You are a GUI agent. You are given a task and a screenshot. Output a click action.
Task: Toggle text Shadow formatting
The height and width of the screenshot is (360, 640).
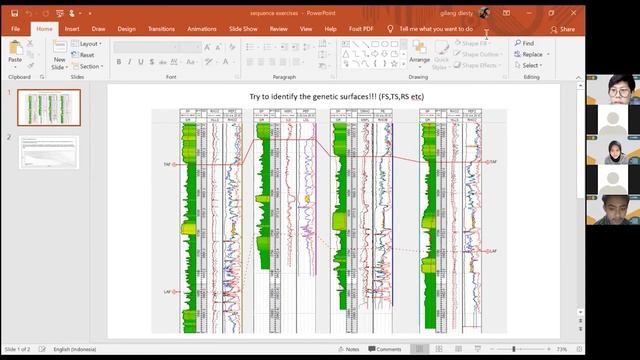click(x=152, y=62)
